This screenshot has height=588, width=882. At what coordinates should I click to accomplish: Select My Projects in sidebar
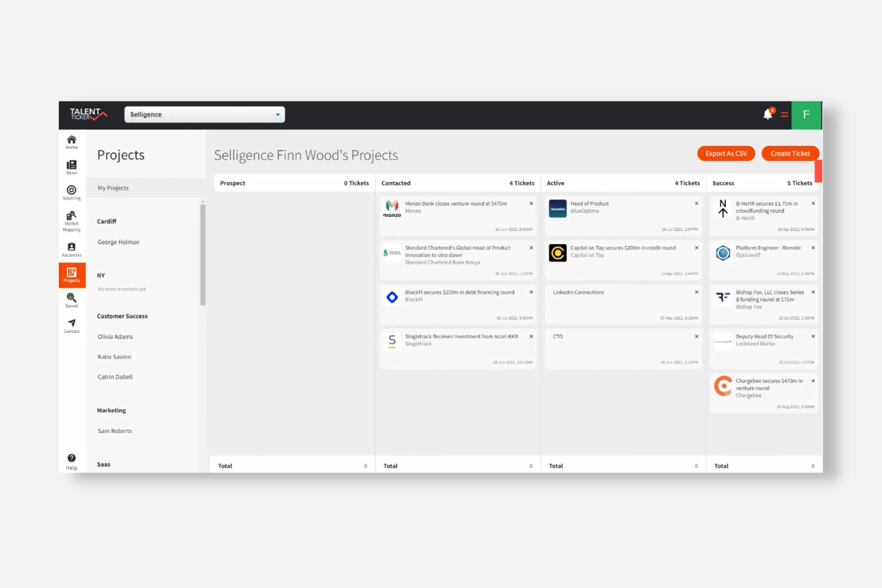pos(146,188)
